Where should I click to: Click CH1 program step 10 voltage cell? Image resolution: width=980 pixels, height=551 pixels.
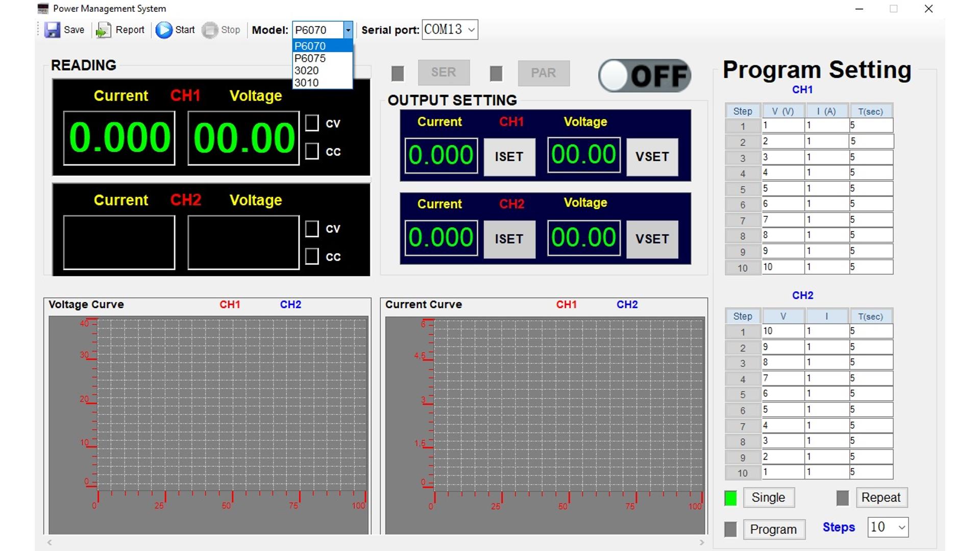tap(783, 267)
